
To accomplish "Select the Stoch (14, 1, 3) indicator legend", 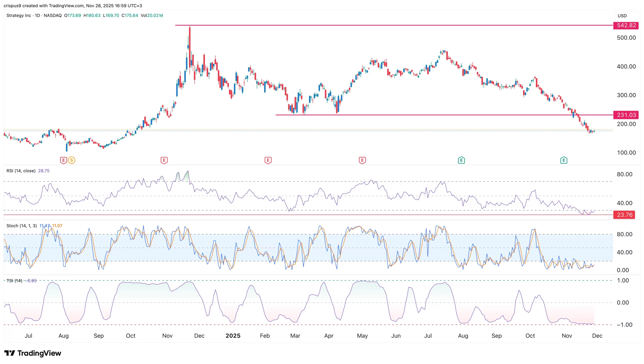I will tap(22, 226).
